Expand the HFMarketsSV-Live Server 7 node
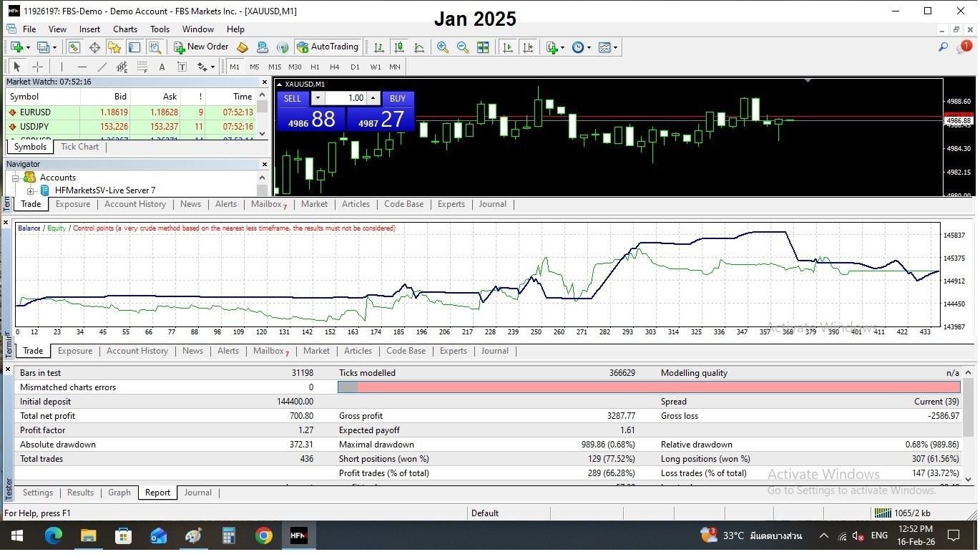Viewport: 980px width, 557px height. [x=30, y=191]
